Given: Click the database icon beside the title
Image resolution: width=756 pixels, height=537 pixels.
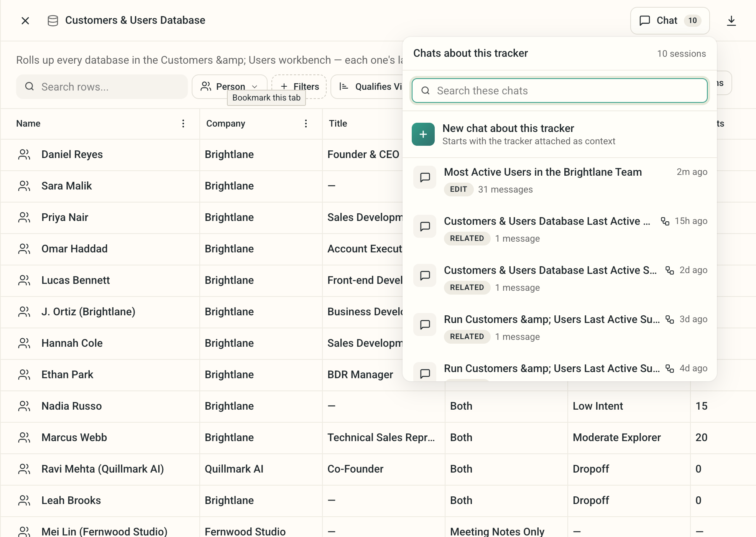Looking at the screenshot, I should [53, 21].
